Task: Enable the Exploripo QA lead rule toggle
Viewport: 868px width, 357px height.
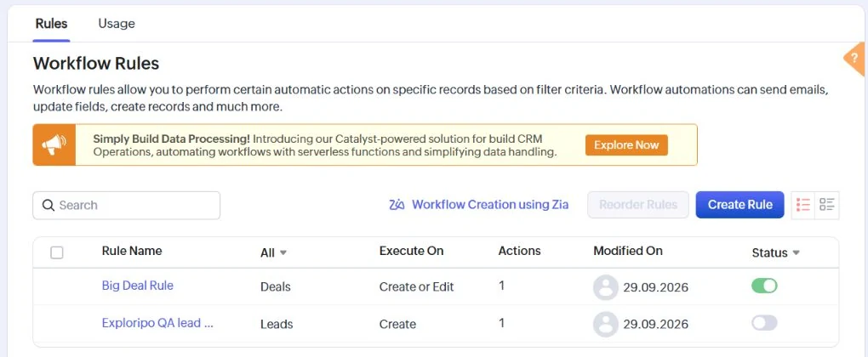Action: point(764,323)
